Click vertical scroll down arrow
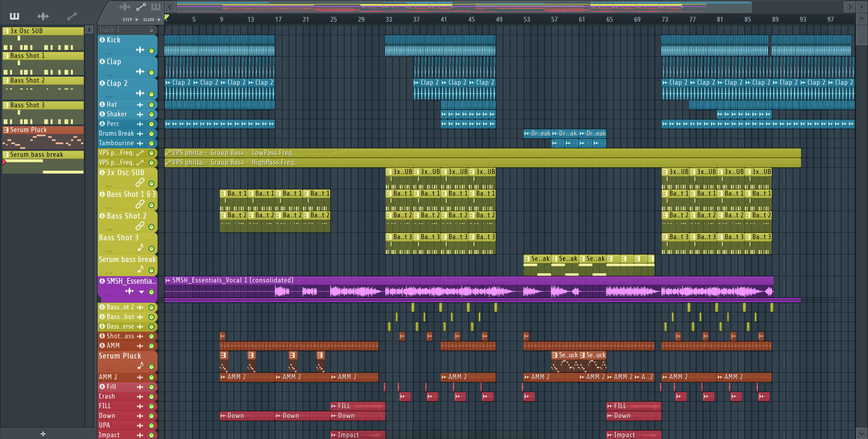This screenshot has height=439, width=868. click(x=861, y=433)
